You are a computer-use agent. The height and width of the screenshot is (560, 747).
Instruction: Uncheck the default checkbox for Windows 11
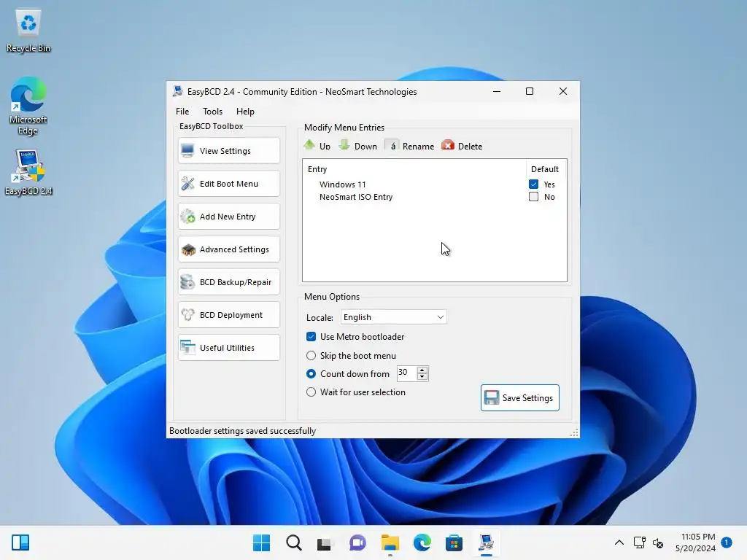(533, 184)
